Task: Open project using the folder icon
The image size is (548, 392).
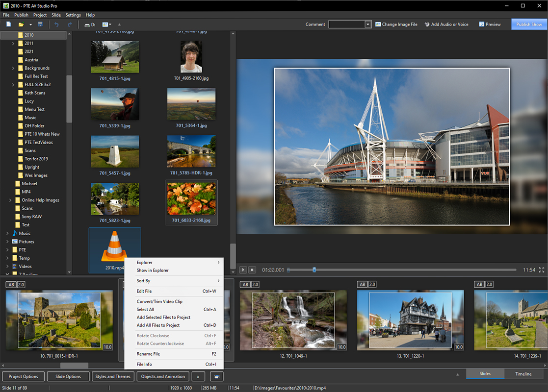Action: point(21,24)
